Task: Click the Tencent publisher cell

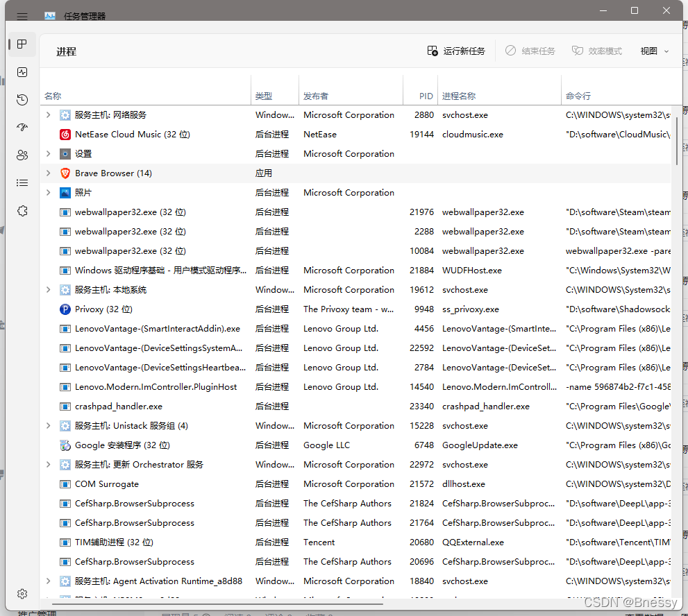Action: click(319, 542)
